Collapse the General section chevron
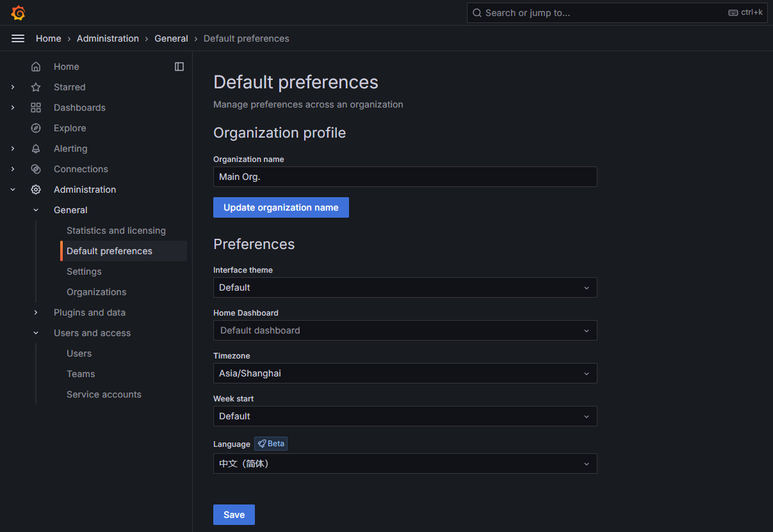This screenshot has height=532, width=773. [36, 210]
